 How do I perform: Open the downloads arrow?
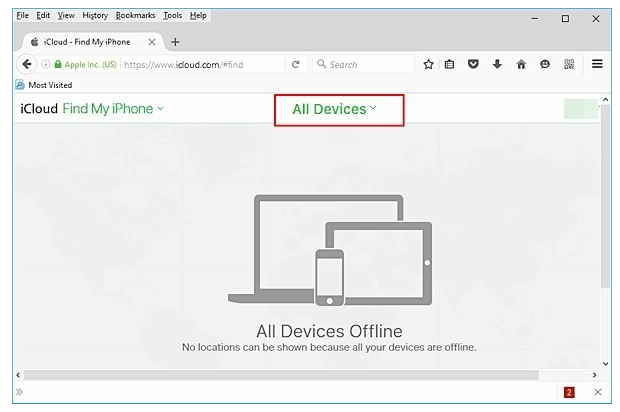pos(497,64)
